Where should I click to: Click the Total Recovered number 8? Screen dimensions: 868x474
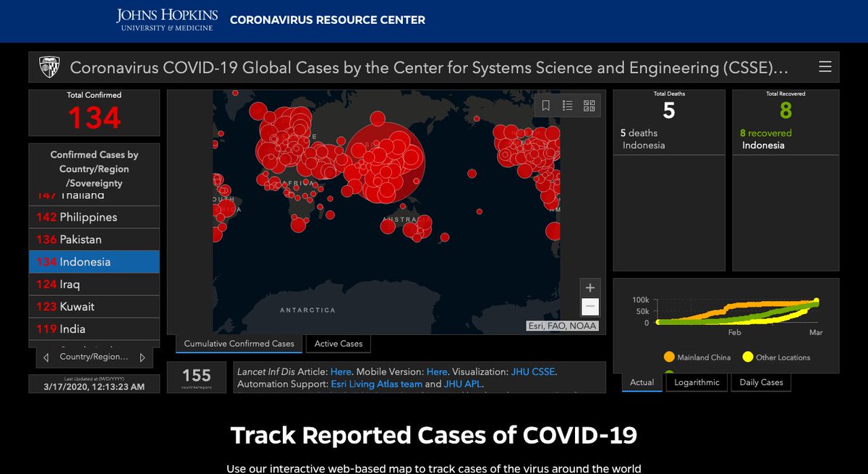coord(786,111)
